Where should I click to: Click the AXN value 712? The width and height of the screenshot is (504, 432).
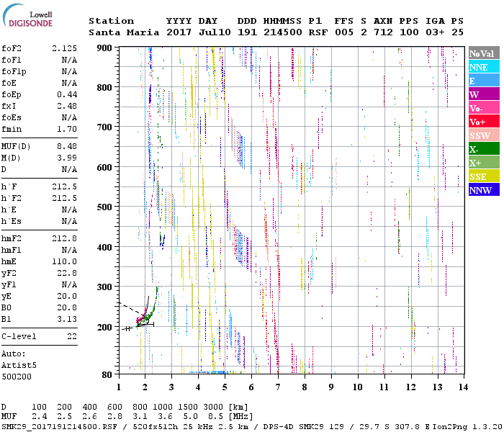(383, 32)
